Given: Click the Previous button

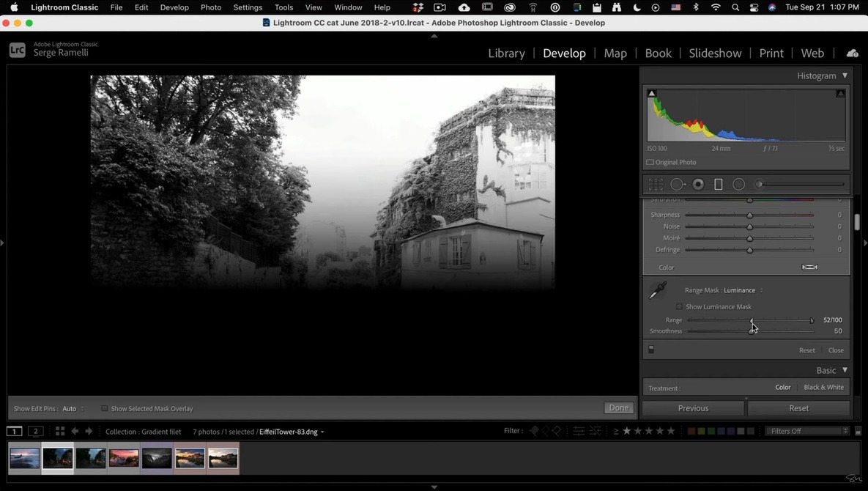Looking at the screenshot, I should [693, 408].
